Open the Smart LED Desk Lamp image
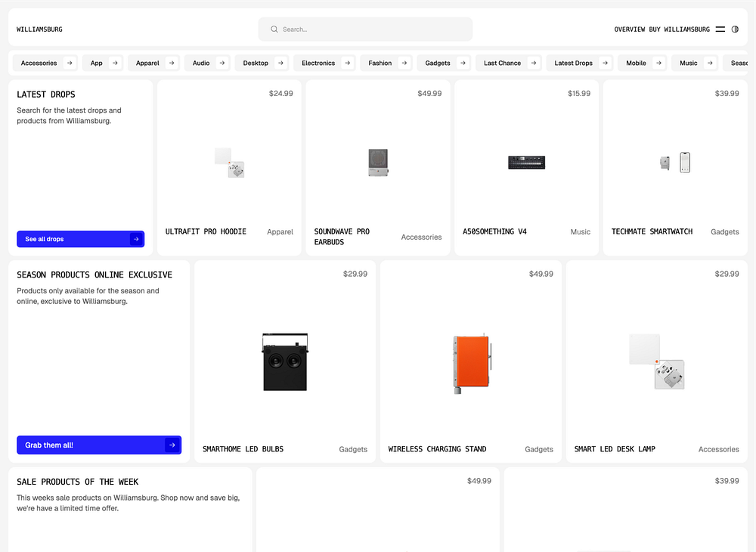 657,361
